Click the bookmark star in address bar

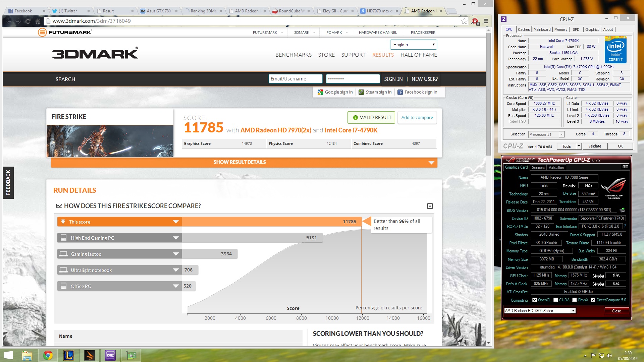pos(464,21)
